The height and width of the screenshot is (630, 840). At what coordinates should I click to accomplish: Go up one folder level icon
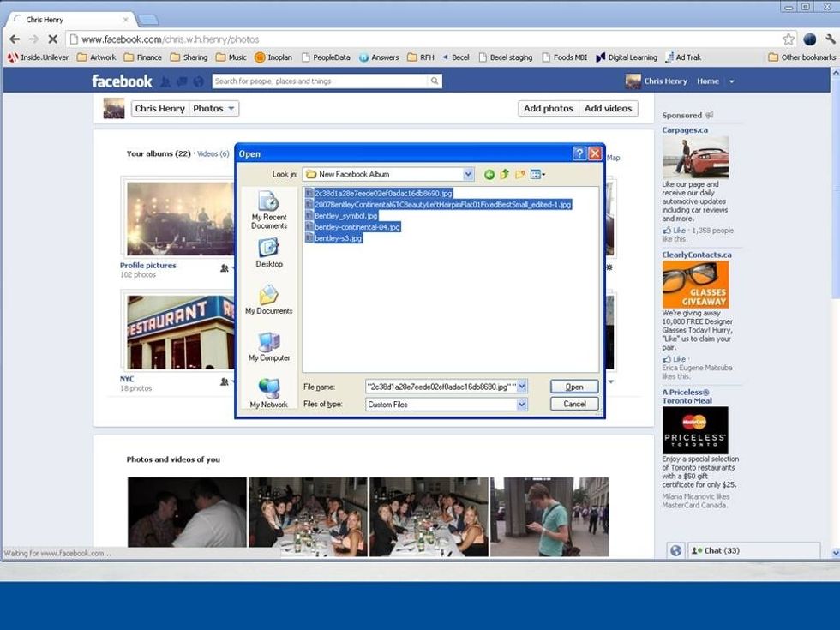coord(504,174)
